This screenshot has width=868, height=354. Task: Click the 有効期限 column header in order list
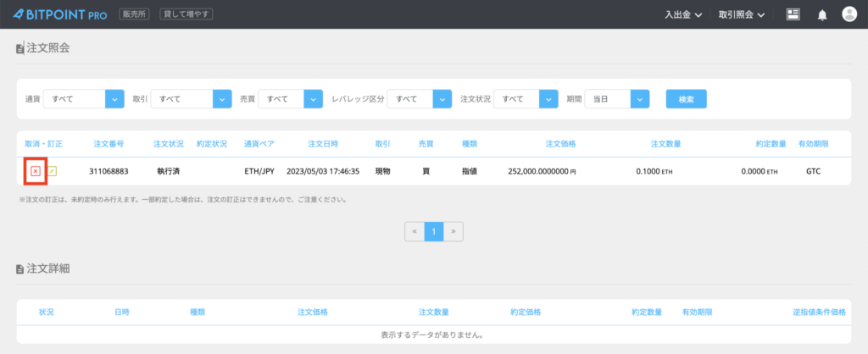(813, 144)
